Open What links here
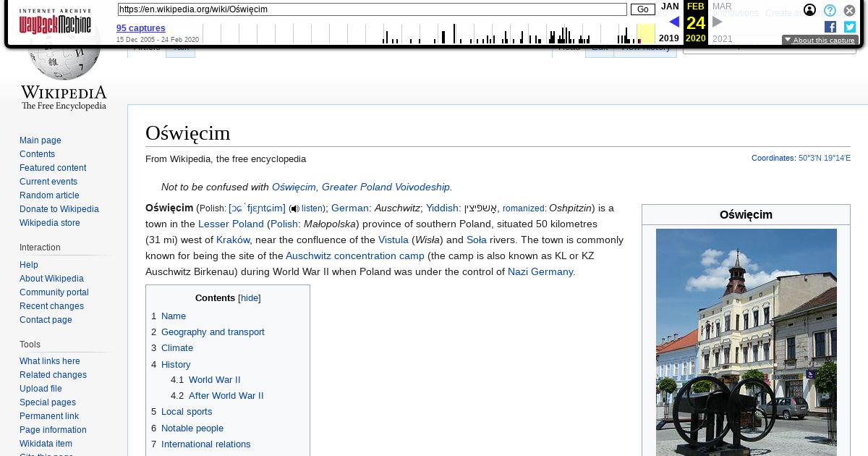The width and height of the screenshot is (868, 456). [x=50, y=361]
